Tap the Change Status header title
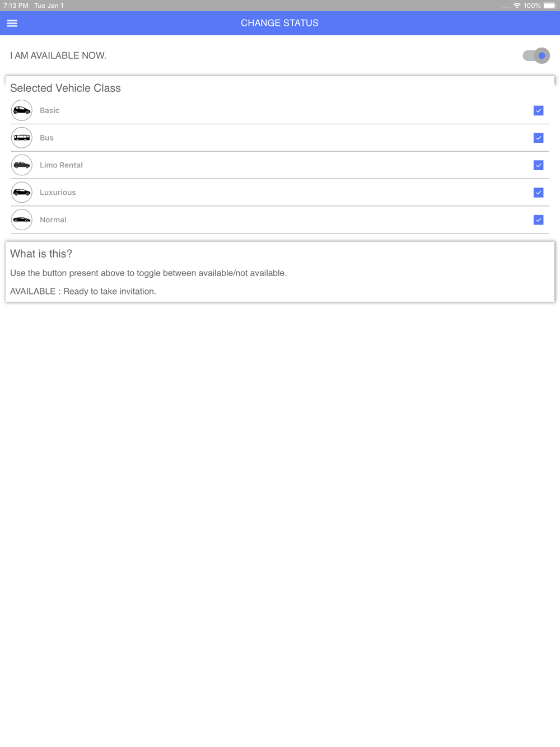This screenshot has height=747, width=560. [279, 23]
